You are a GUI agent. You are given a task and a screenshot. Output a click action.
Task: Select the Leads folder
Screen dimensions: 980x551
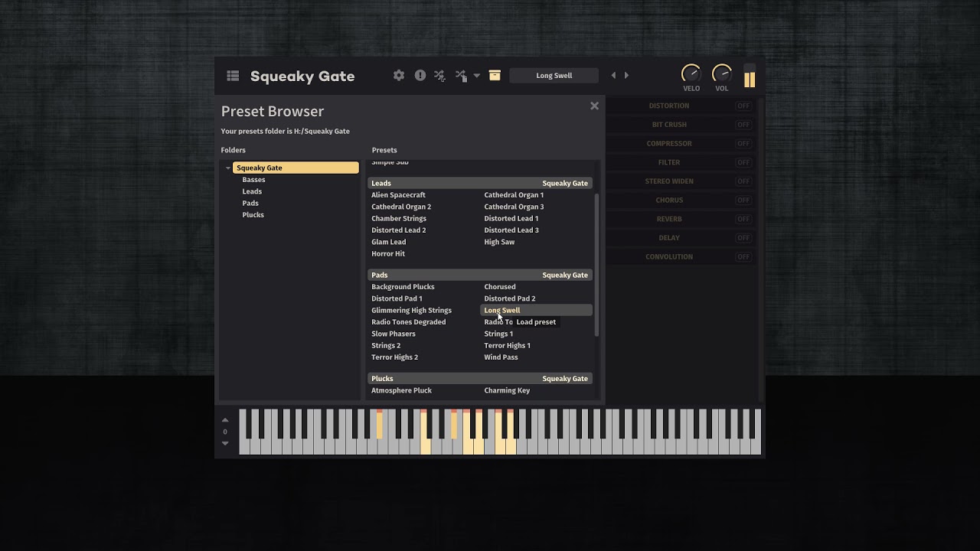[252, 191]
